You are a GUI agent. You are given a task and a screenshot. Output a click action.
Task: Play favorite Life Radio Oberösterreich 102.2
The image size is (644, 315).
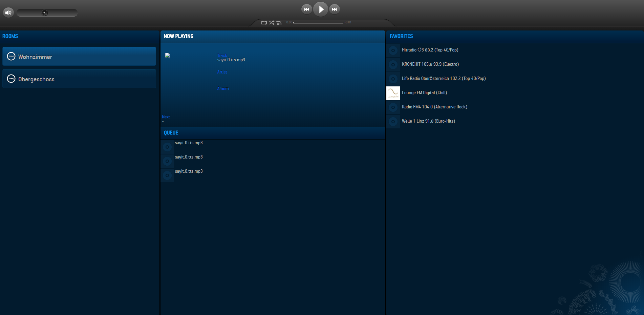[444, 79]
